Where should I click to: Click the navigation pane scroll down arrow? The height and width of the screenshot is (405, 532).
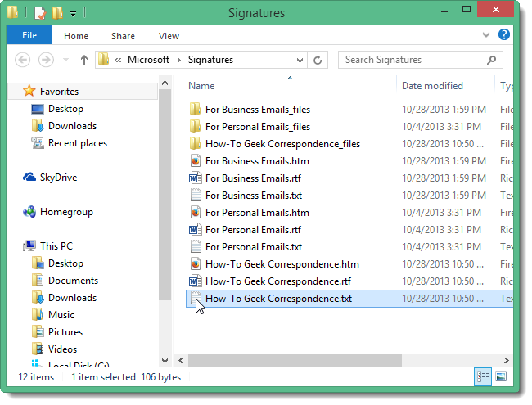pyautogui.click(x=165, y=361)
